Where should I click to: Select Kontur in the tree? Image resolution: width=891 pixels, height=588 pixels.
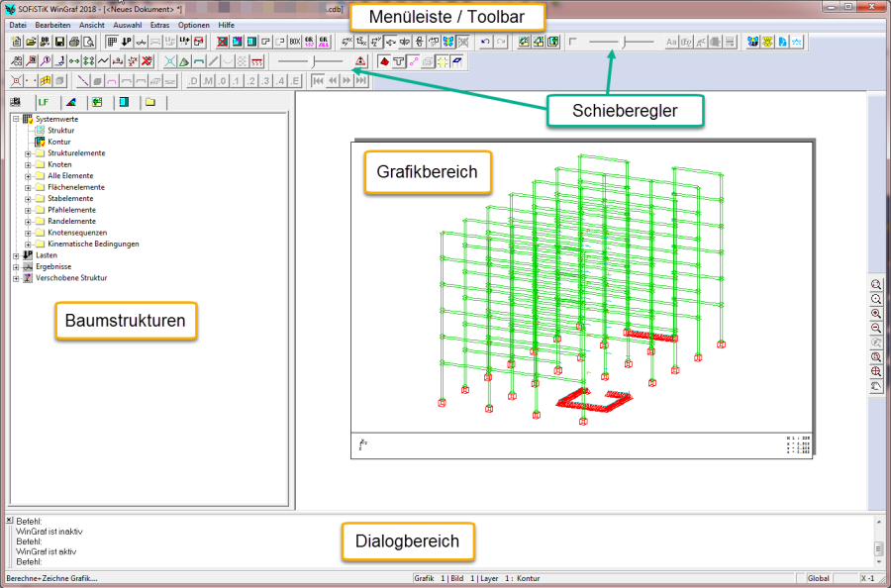point(58,142)
